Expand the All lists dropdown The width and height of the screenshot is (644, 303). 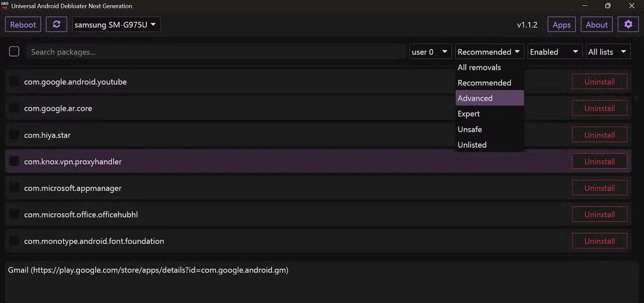(607, 52)
